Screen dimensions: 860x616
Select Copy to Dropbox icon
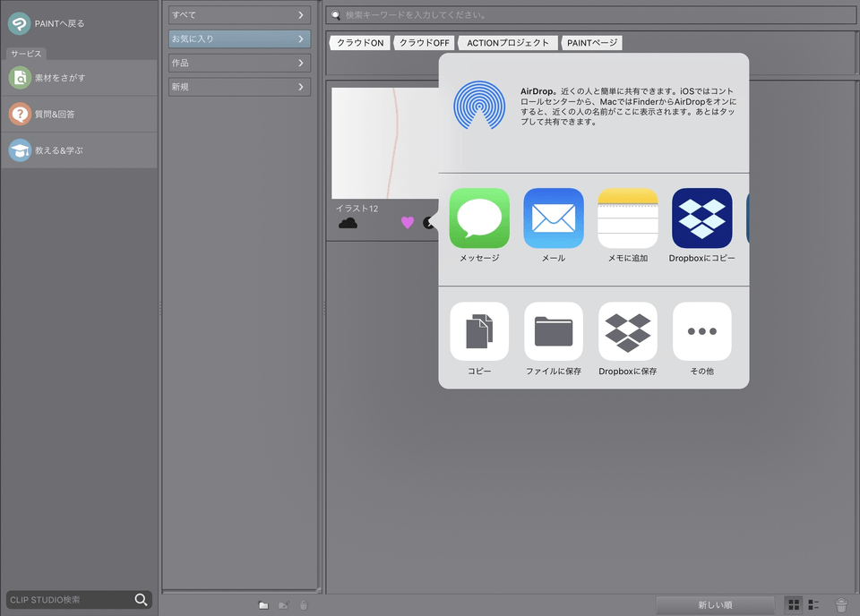pos(701,218)
